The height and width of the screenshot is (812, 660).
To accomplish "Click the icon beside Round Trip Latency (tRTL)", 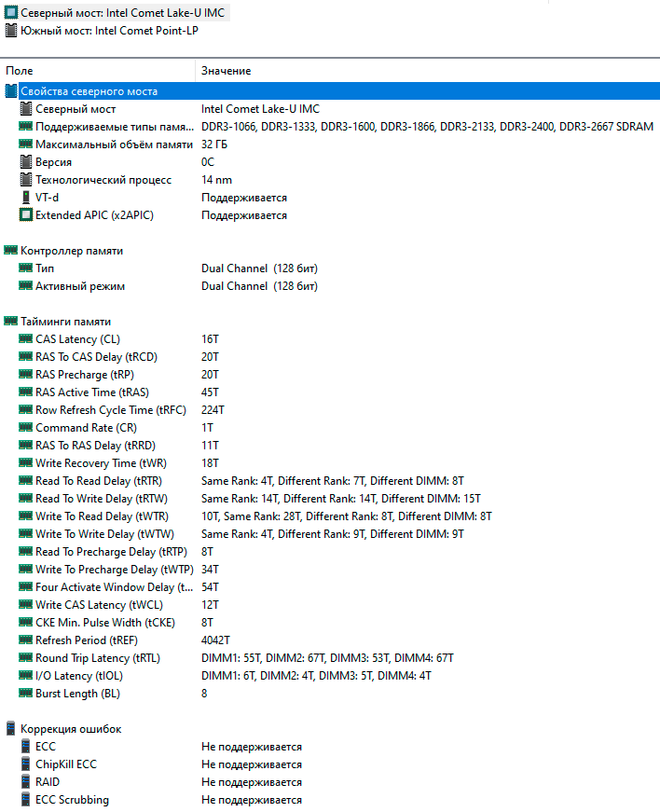I will tap(25, 657).
